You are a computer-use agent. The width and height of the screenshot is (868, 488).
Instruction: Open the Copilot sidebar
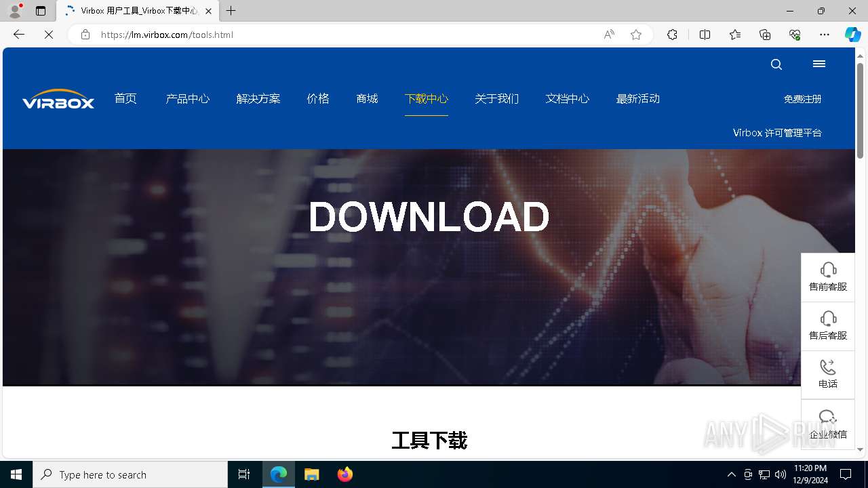tap(852, 35)
